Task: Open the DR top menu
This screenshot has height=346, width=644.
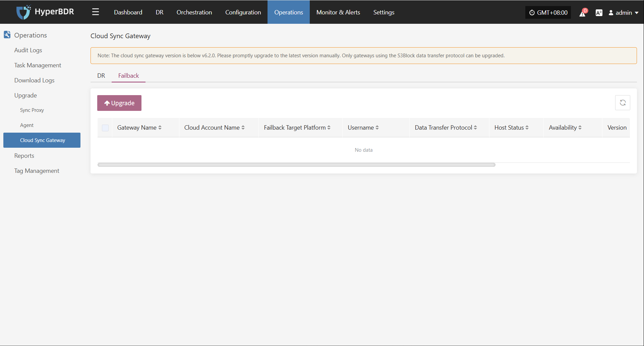Action: pyautogui.click(x=160, y=12)
